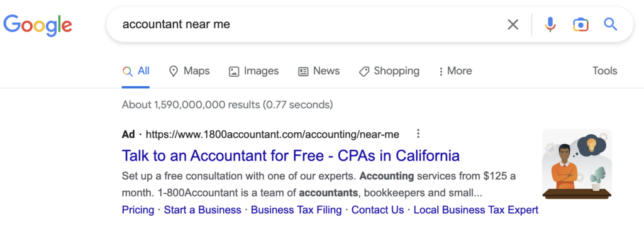Open the Local Business Tax Expert sitelink
The image size is (644, 231).
coord(476,210)
